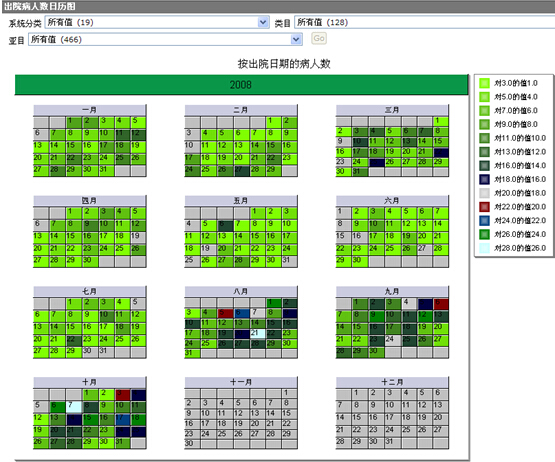Click September 6 red day cell
Viewport: 555px width, 462px height.
point(441,304)
